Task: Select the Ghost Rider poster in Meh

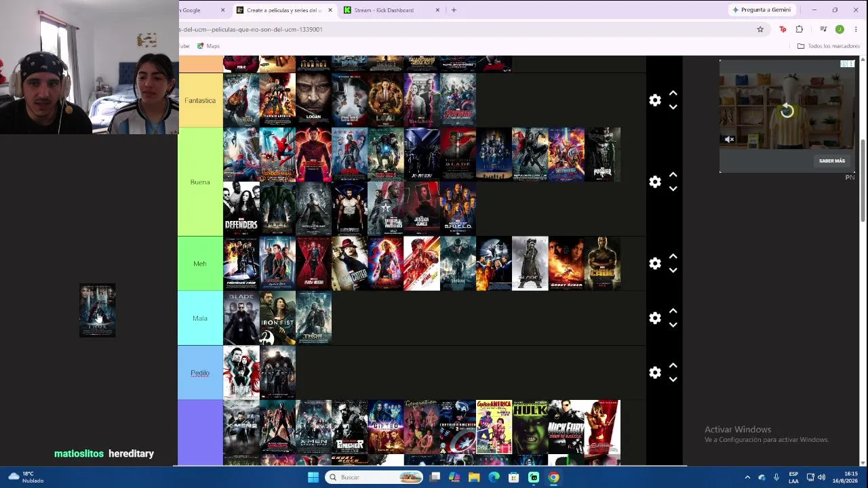Action: point(566,264)
